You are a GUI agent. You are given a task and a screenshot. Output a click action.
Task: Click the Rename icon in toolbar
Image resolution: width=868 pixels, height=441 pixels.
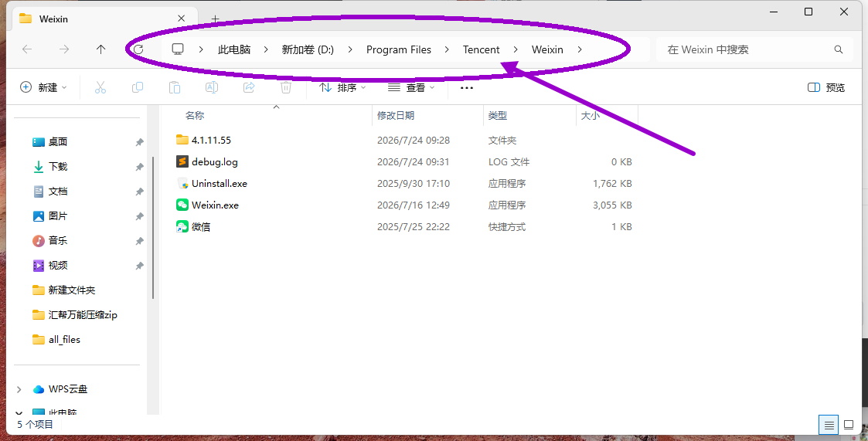[212, 87]
